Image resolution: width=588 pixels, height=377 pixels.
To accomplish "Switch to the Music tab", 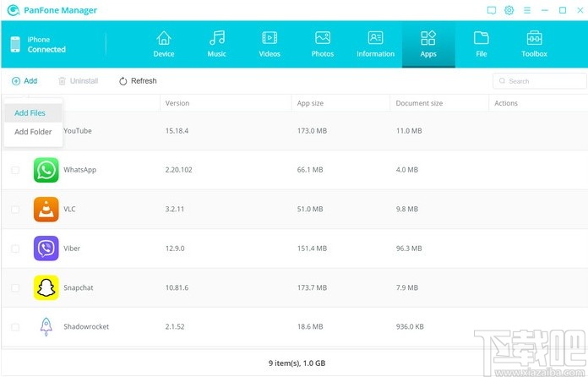I will [x=217, y=44].
